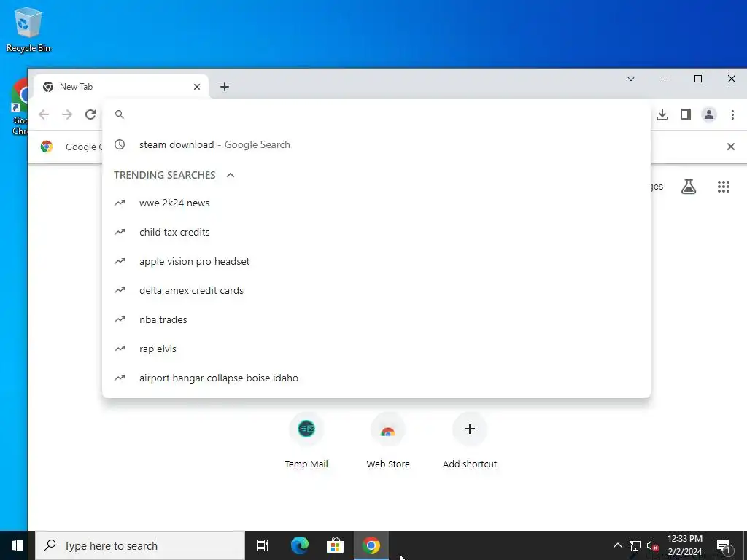The width and height of the screenshot is (747, 560).
Task: Close the New Tab tab
Action: click(x=197, y=87)
